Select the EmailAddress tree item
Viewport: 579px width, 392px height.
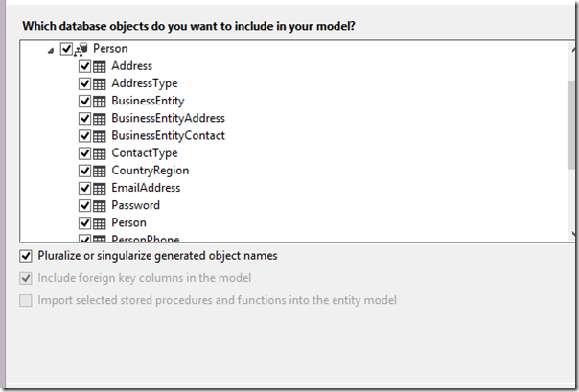click(x=144, y=188)
